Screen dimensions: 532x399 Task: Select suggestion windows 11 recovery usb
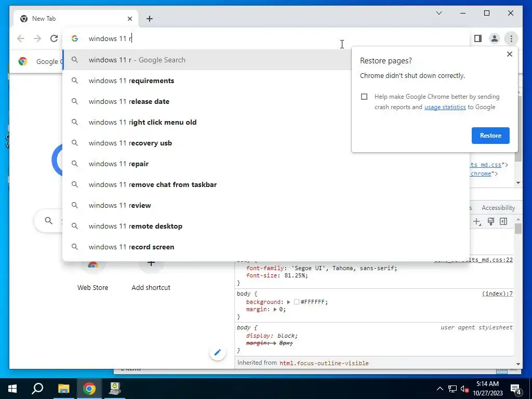[207, 143]
